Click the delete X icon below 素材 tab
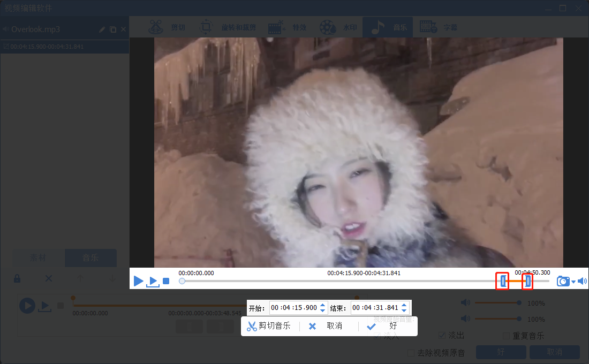 tap(49, 278)
